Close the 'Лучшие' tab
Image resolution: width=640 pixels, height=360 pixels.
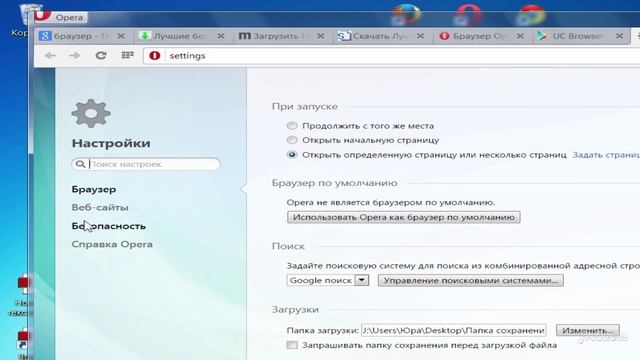[221, 36]
